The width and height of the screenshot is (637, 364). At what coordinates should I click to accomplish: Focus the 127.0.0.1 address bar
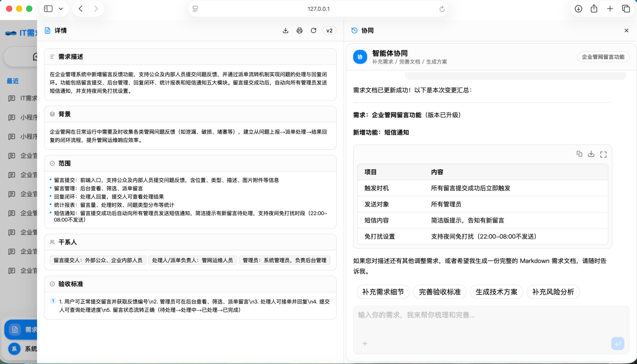click(x=318, y=9)
